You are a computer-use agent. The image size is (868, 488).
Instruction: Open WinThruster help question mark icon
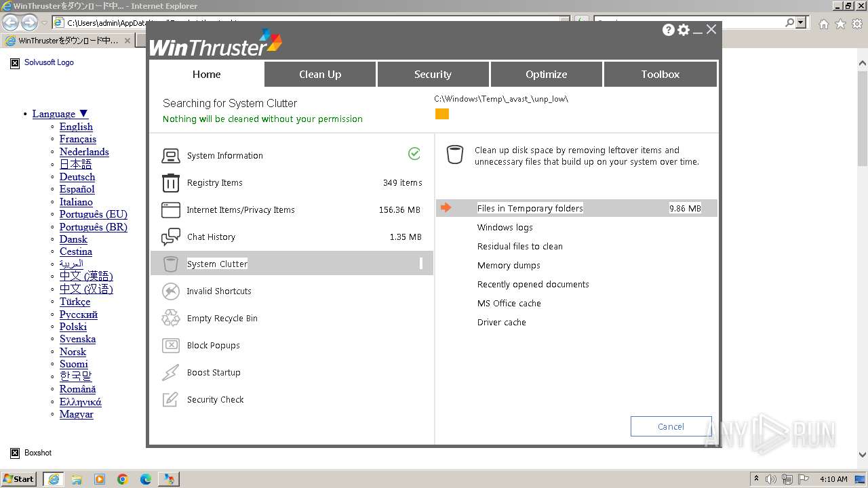click(669, 30)
